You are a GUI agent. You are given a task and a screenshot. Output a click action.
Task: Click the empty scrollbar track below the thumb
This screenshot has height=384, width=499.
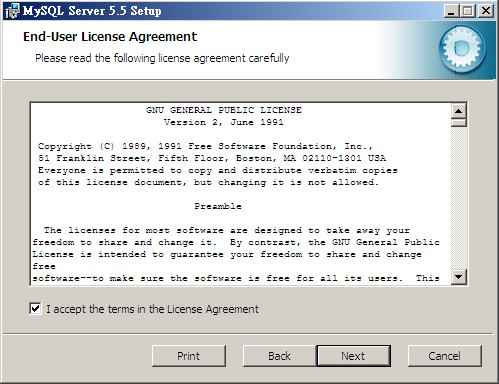pos(459,198)
